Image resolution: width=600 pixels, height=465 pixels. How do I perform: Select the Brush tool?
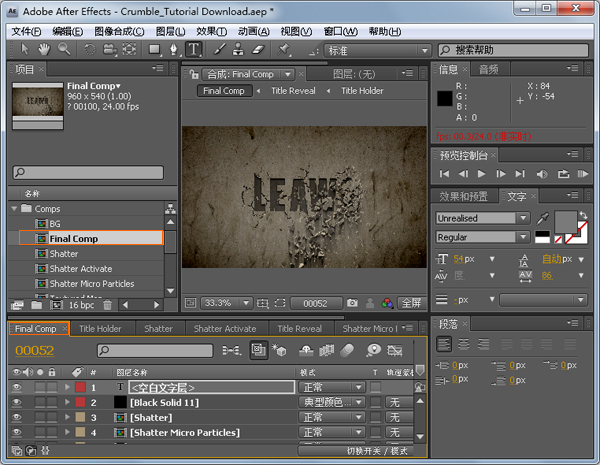coord(219,49)
